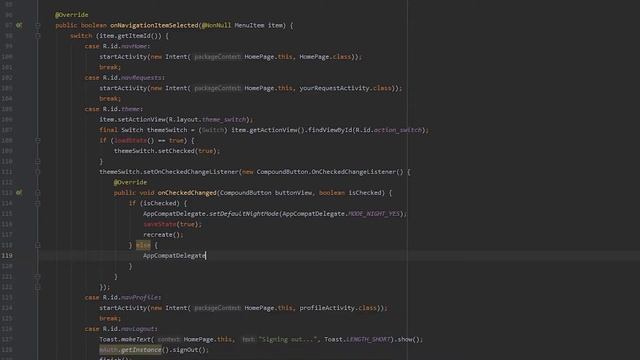640x360 pixels.
Task: Click the case R.id.navProfile label
Action: coord(123,298)
